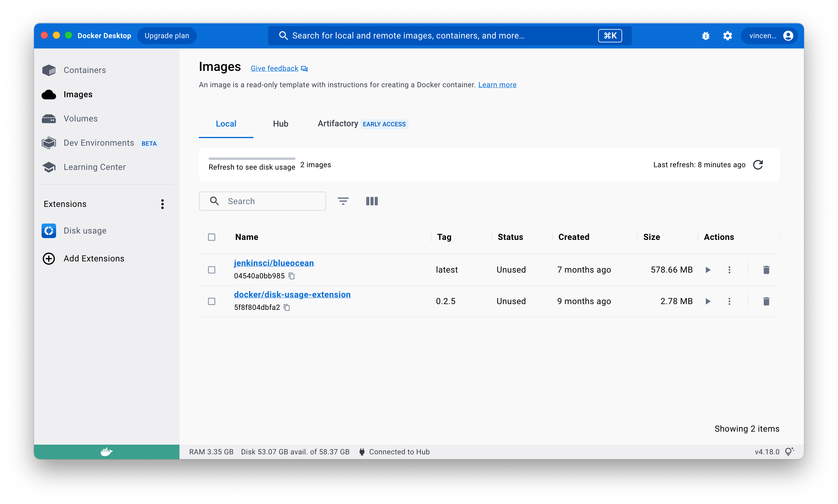Click the 578.66 MB size value
This screenshot has width=838, height=504.
pyautogui.click(x=672, y=270)
